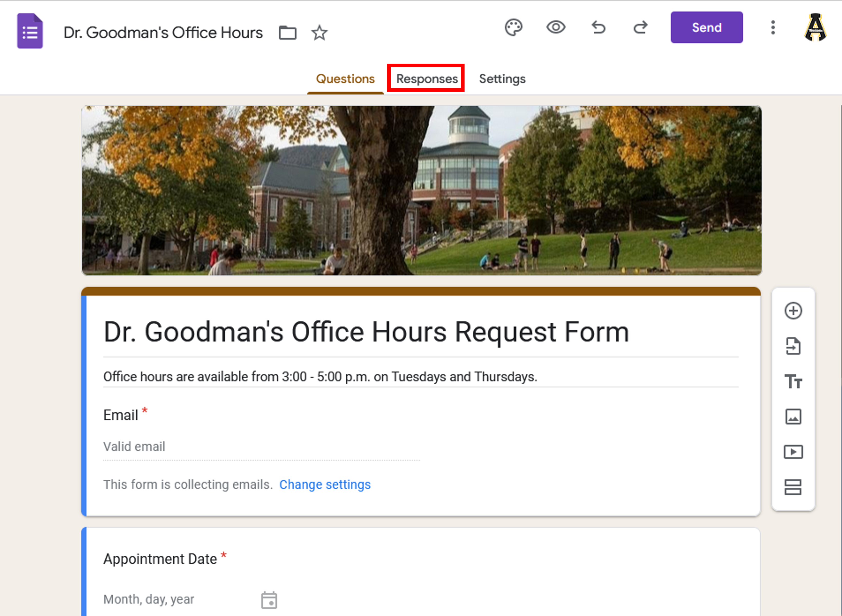This screenshot has width=842, height=616.
Task: Click the Send button
Action: (707, 28)
